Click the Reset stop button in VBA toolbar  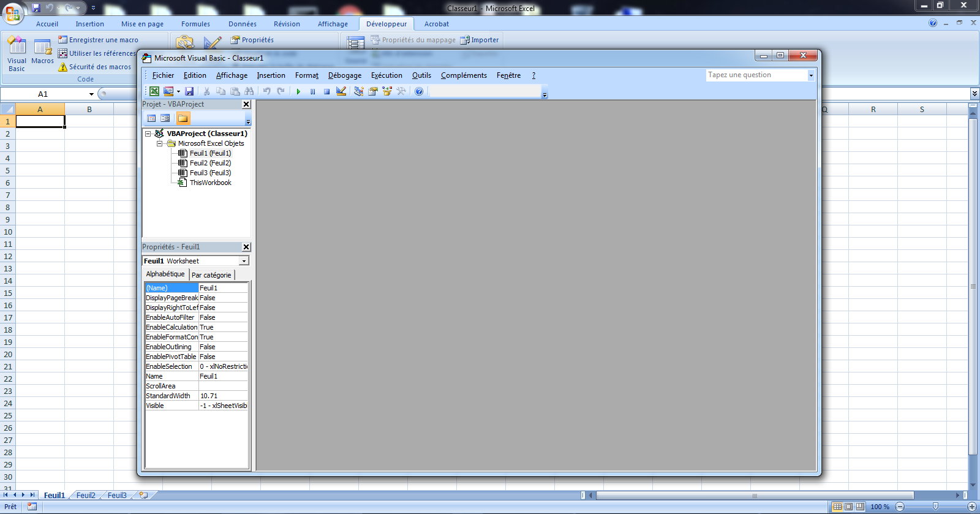click(326, 91)
